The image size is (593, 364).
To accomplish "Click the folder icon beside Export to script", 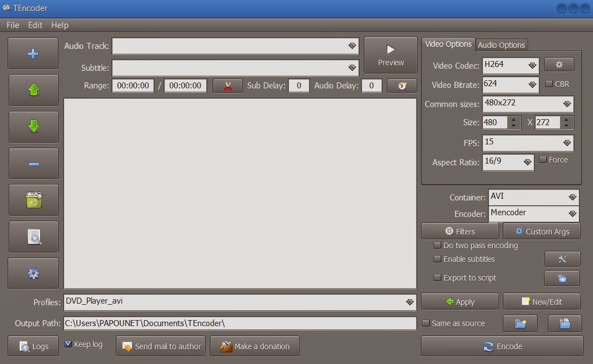I will (562, 278).
